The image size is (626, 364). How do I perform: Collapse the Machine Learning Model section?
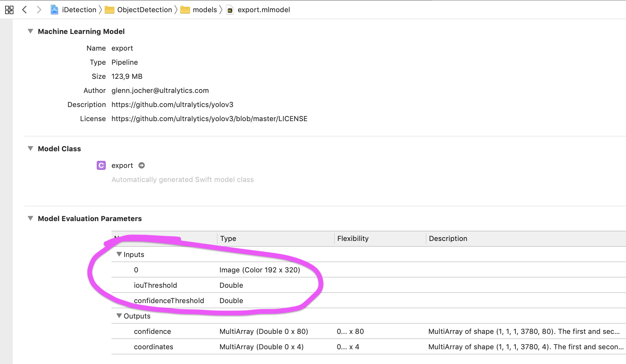30,31
